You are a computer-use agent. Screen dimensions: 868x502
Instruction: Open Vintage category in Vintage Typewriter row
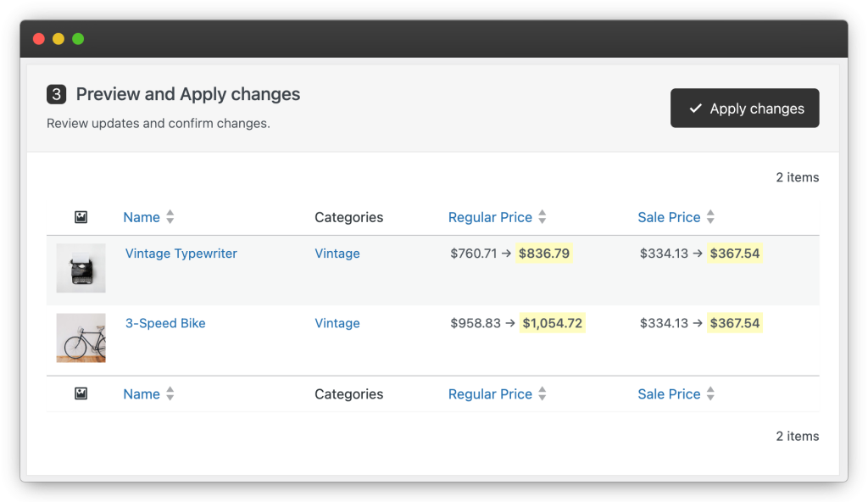(x=337, y=254)
